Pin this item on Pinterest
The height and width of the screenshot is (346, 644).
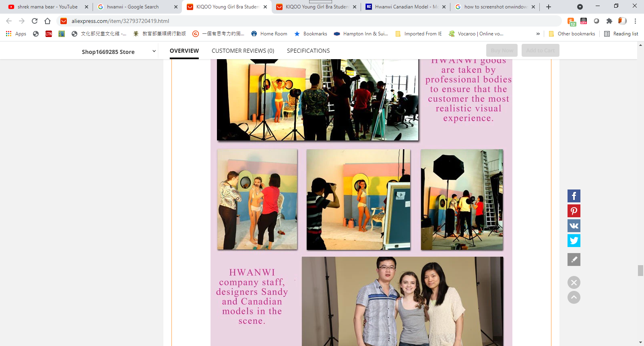pyautogui.click(x=574, y=211)
